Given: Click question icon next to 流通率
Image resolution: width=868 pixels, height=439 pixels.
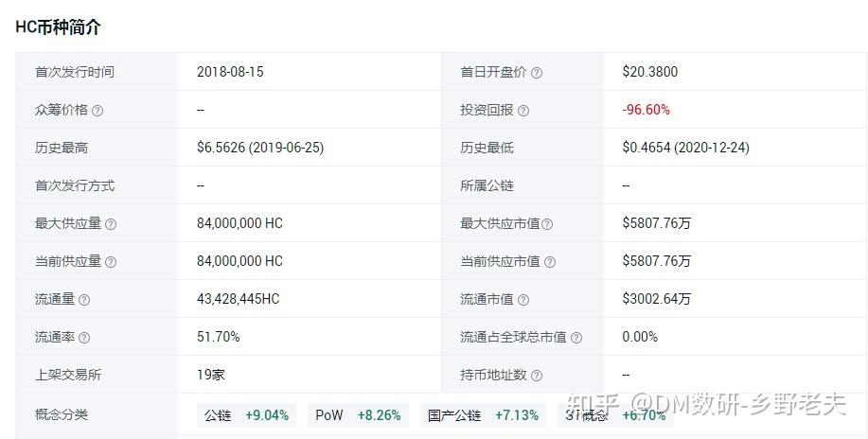Looking at the screenshot, I should pos(84,338).
